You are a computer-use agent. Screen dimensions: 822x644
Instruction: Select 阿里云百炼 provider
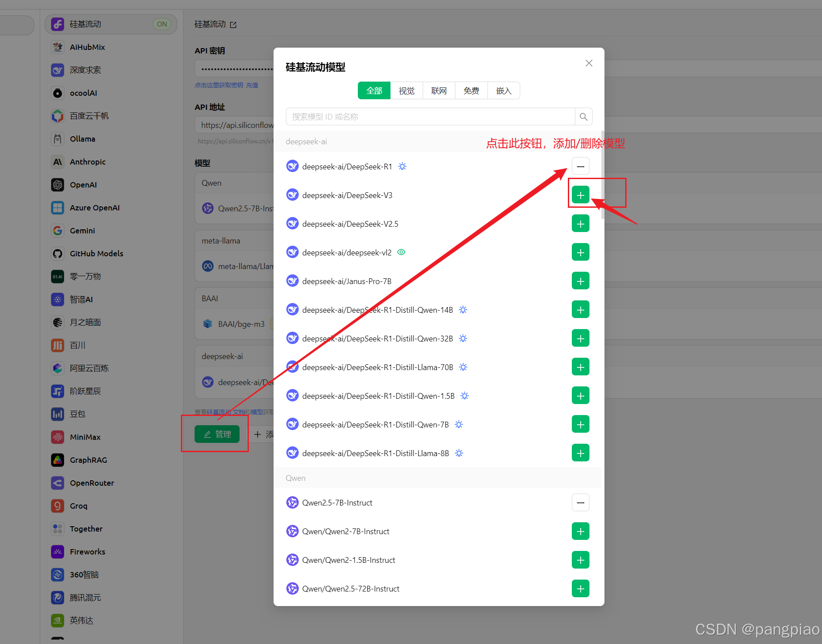[110, 368]
